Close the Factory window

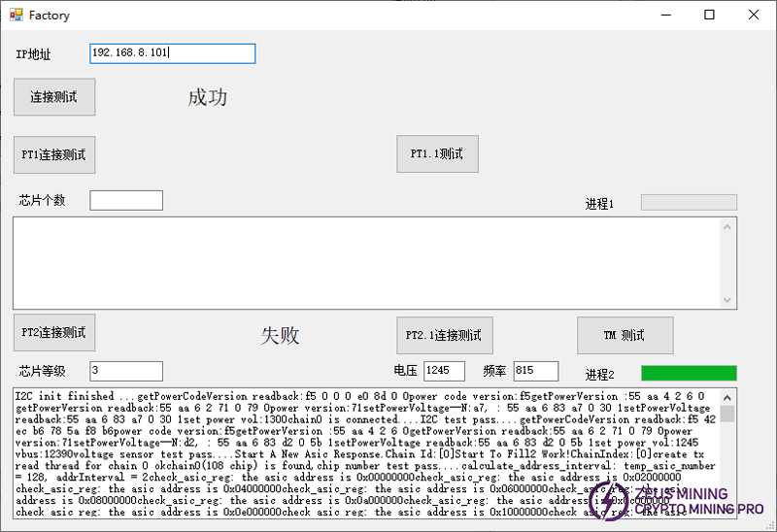[754, 16]
